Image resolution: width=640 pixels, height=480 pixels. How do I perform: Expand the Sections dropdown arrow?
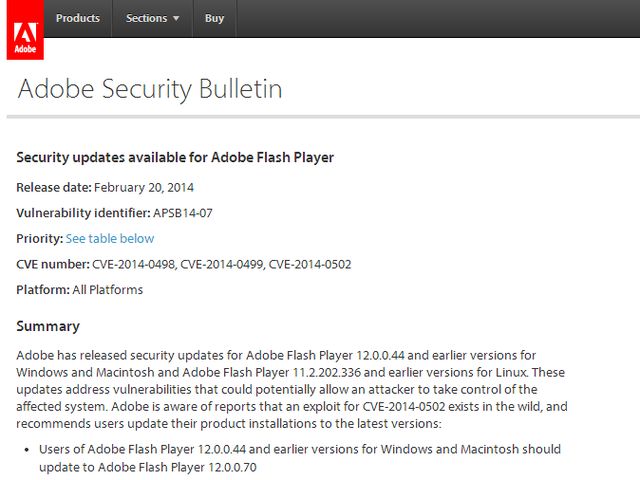tap(176, 18)
